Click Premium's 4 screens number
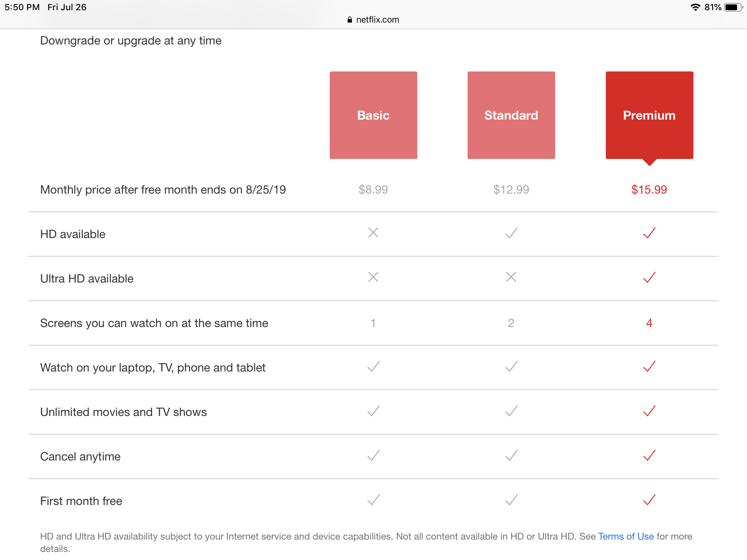 [649, 323]
